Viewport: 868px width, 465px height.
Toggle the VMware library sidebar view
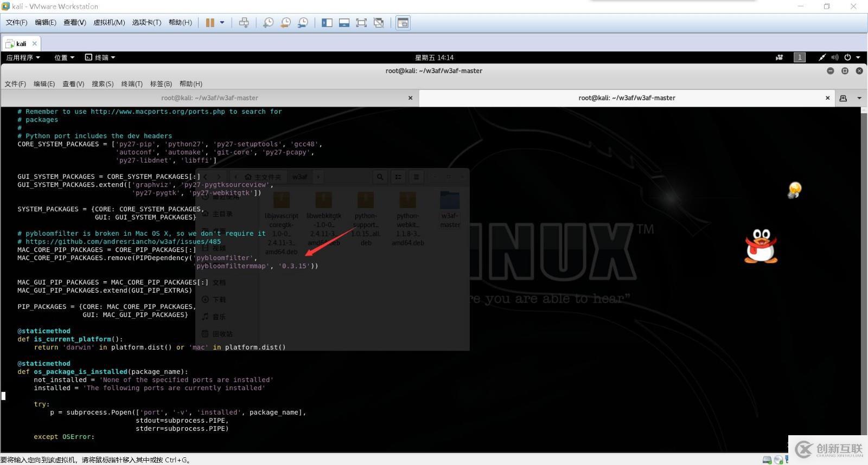point(327,23)
